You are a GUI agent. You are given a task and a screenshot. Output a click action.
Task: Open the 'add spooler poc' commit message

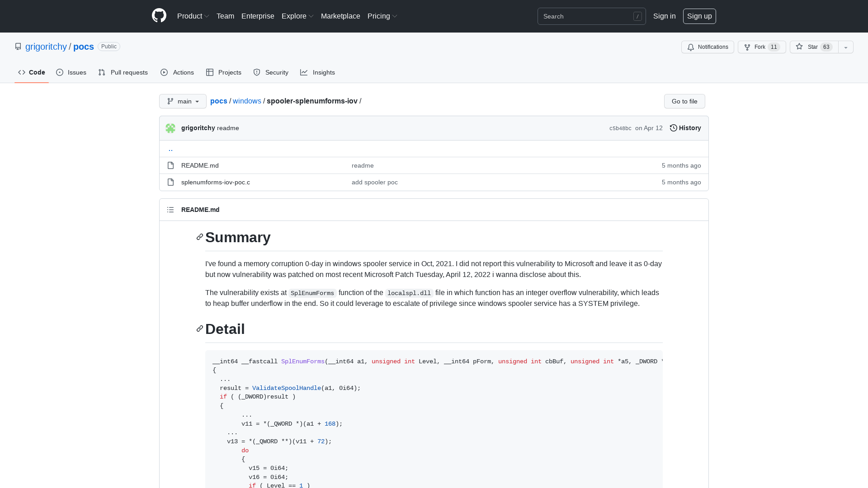[375, 182]
